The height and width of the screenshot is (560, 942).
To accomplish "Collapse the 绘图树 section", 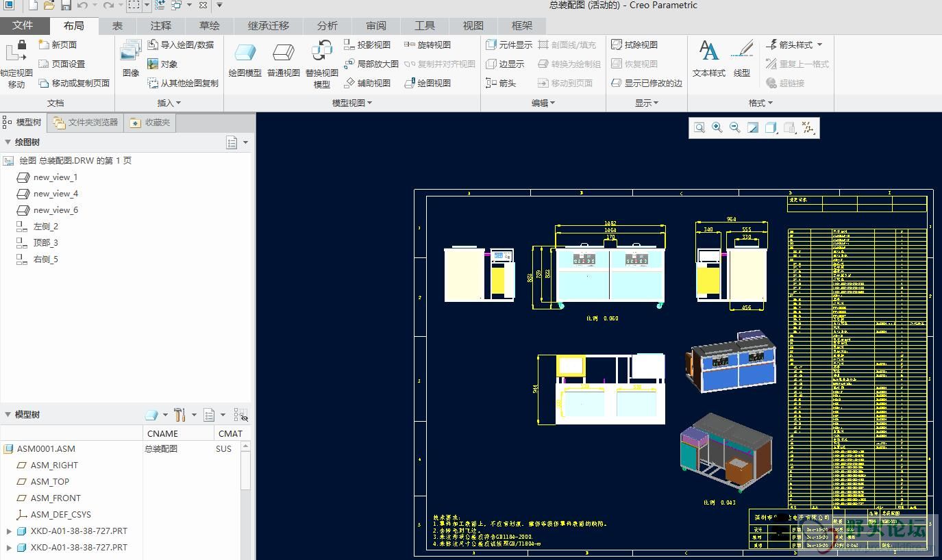I will coord(8,142).
